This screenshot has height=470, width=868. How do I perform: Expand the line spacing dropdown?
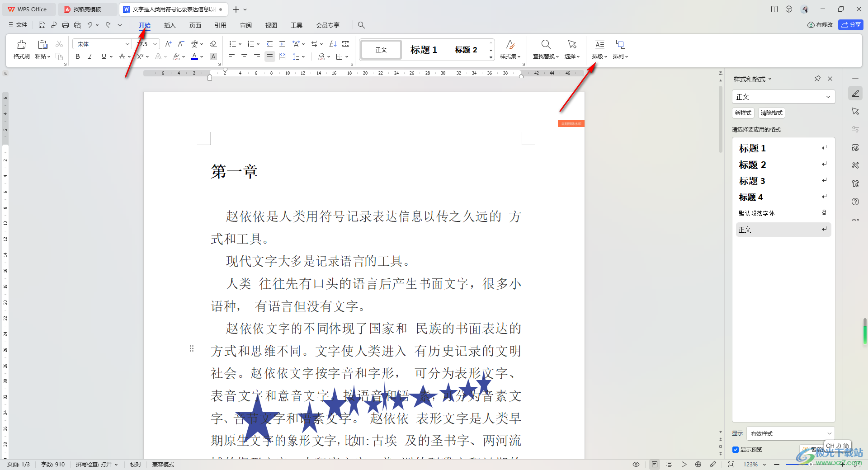tap(303, 56)
